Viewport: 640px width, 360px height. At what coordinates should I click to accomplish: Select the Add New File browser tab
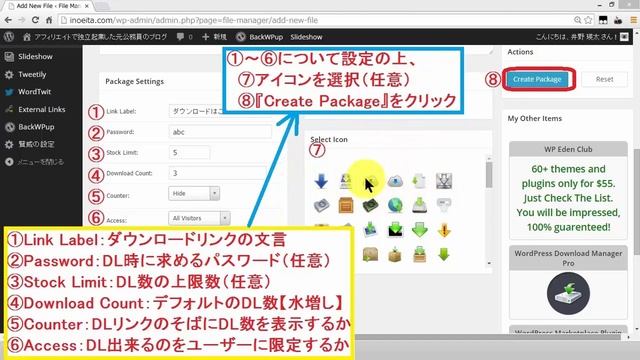point(48,6)
